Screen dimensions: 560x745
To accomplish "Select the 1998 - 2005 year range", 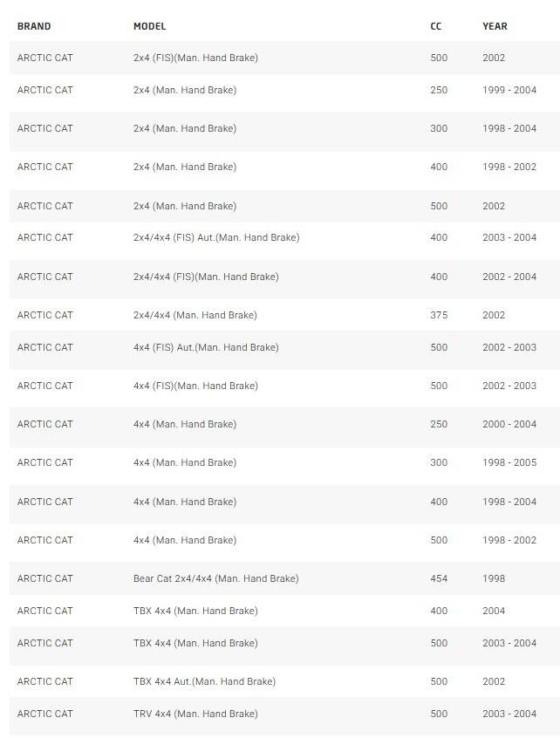I will (509, 462).
